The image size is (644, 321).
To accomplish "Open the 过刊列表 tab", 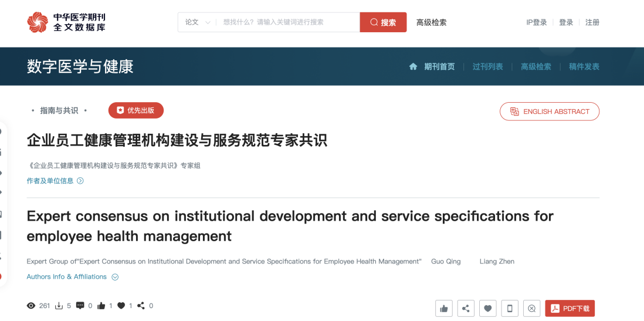I will click(x=487, y=67).
